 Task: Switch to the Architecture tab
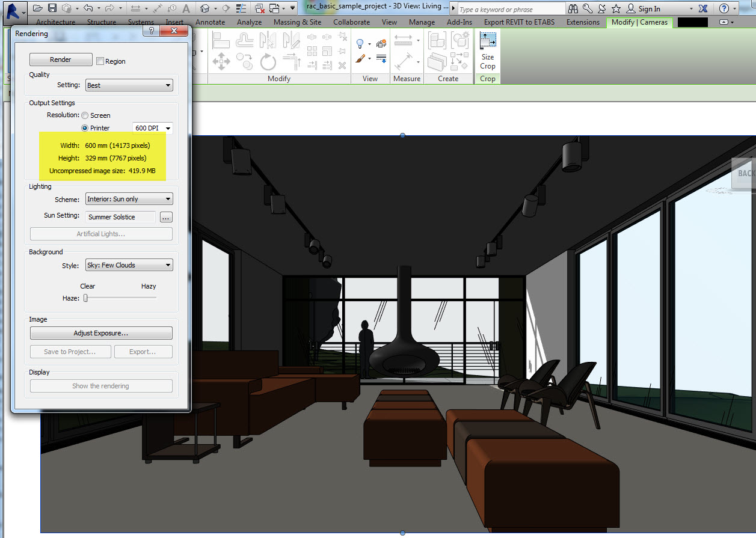[x=55, y=21]
